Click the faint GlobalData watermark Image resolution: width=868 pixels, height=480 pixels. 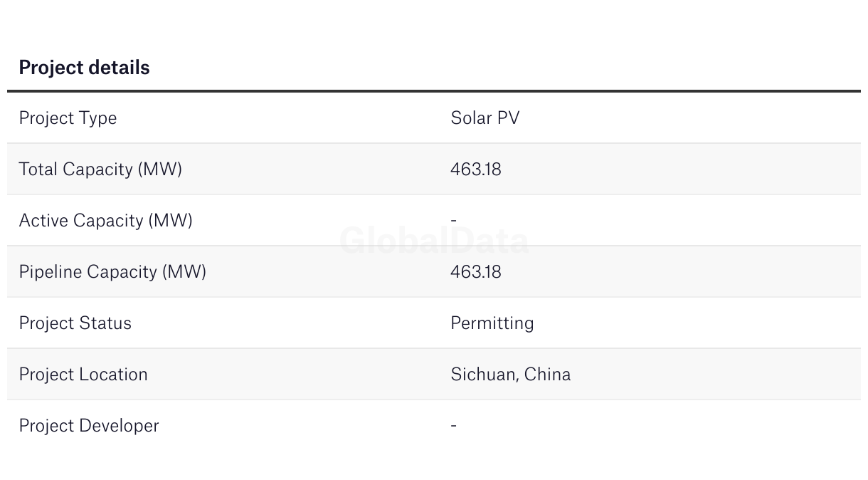434,241
